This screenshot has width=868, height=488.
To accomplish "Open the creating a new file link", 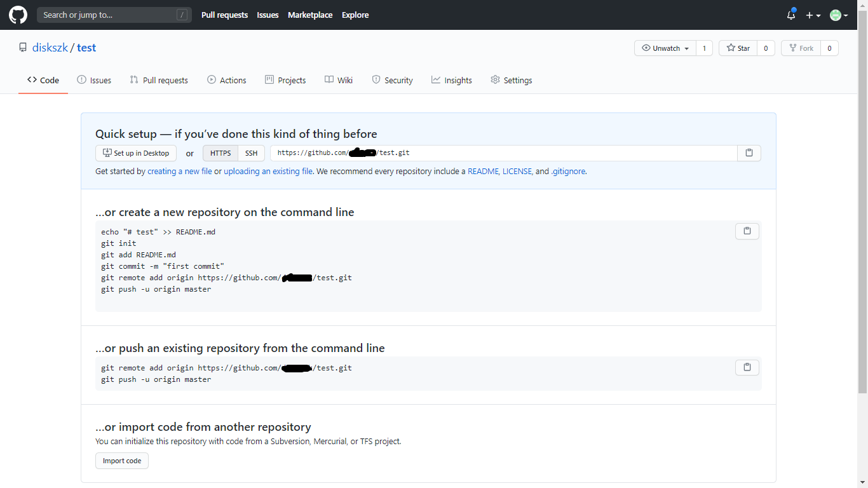I will [180, 171].
